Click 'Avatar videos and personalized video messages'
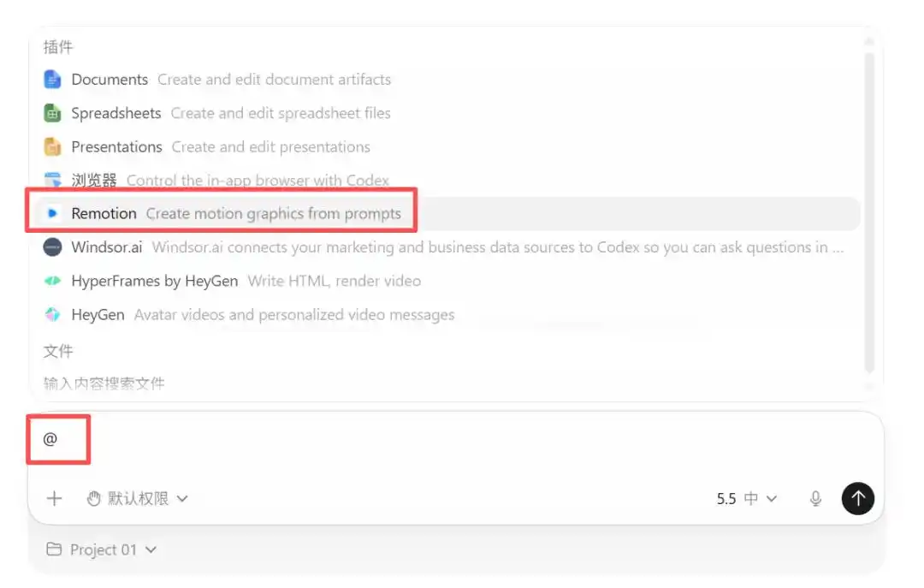This screenshot has width=924, height=588. (x=294, y=314)
